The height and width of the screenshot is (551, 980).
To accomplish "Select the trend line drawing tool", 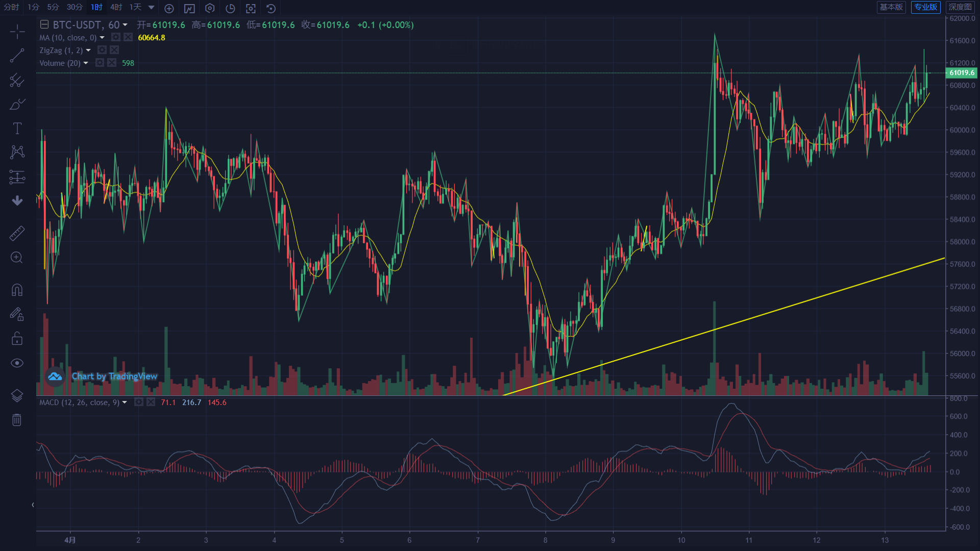I will tap(17, 56).
